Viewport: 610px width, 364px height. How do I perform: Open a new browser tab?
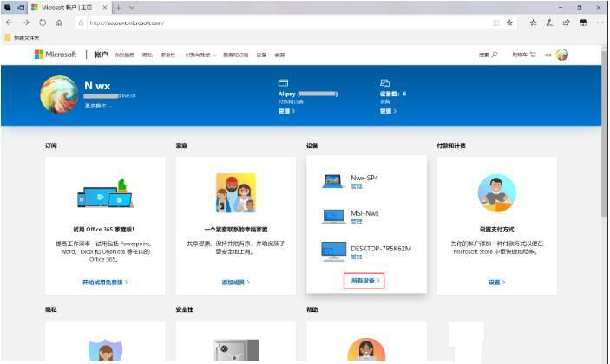coord(118,8)
